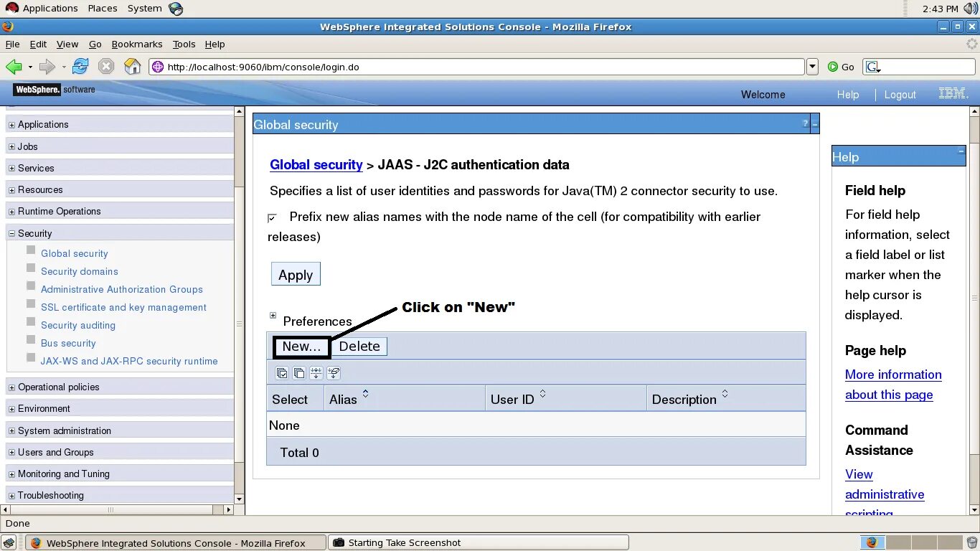Expand the Services navigation node

pos(11,168)
